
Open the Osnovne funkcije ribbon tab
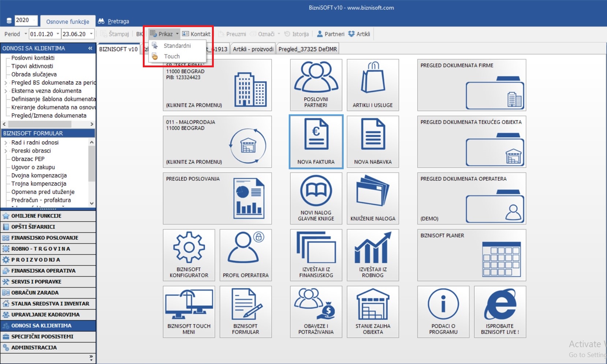pyautogui.click(x=68, y=21)
